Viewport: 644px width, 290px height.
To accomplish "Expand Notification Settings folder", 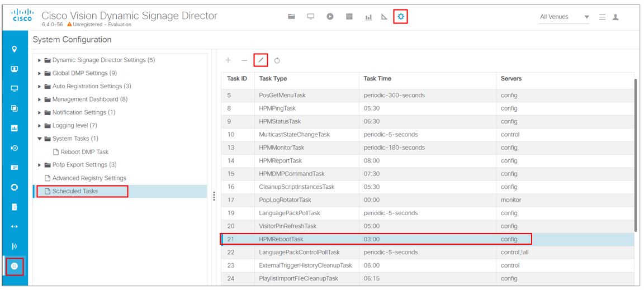I will 40,112.
